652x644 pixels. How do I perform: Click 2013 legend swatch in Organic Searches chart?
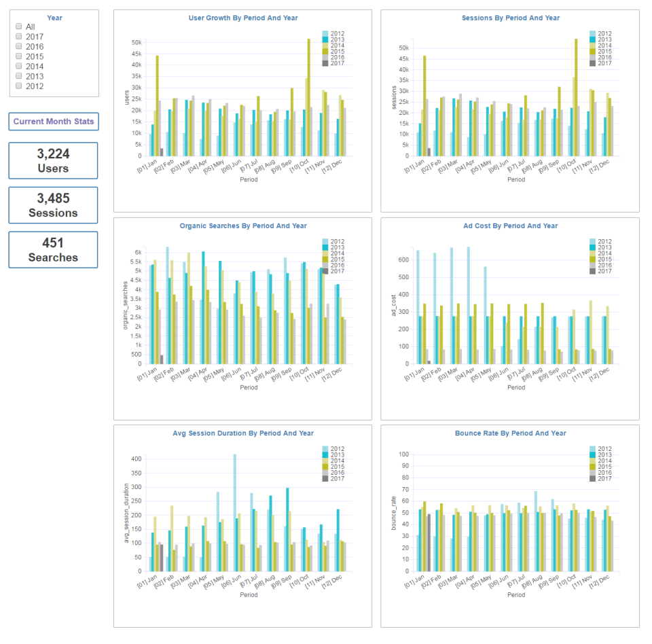click(325, 247)
